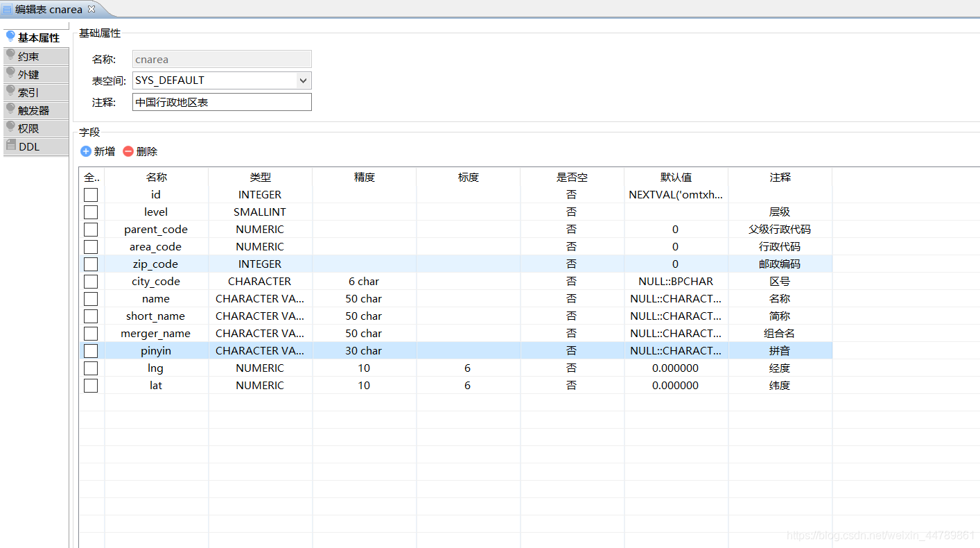
Task: Switch to the 触发器 tab
Action: tap(36, 110)
